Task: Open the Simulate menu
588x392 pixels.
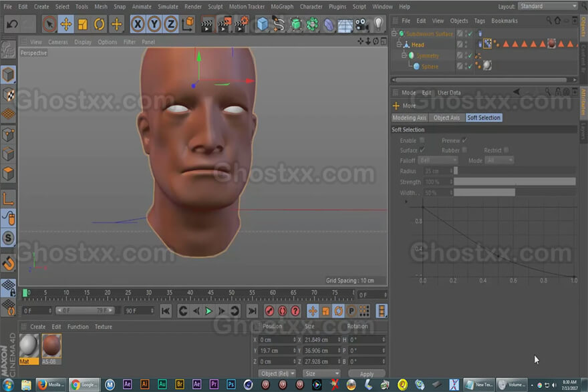Action: tap(168, 7)
